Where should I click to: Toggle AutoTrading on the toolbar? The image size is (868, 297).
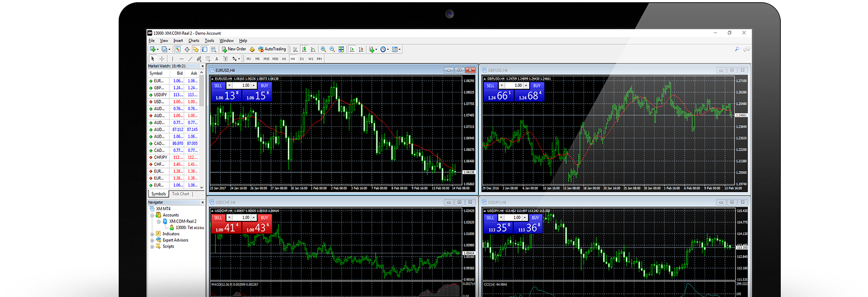272,49
